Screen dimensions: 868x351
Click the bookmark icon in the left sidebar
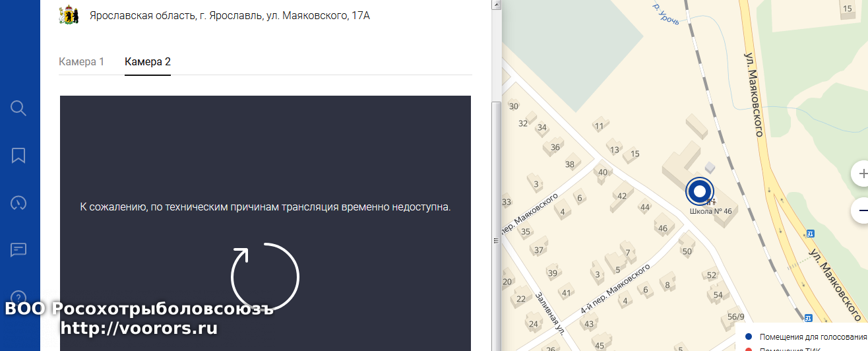(x=18, y=156)
